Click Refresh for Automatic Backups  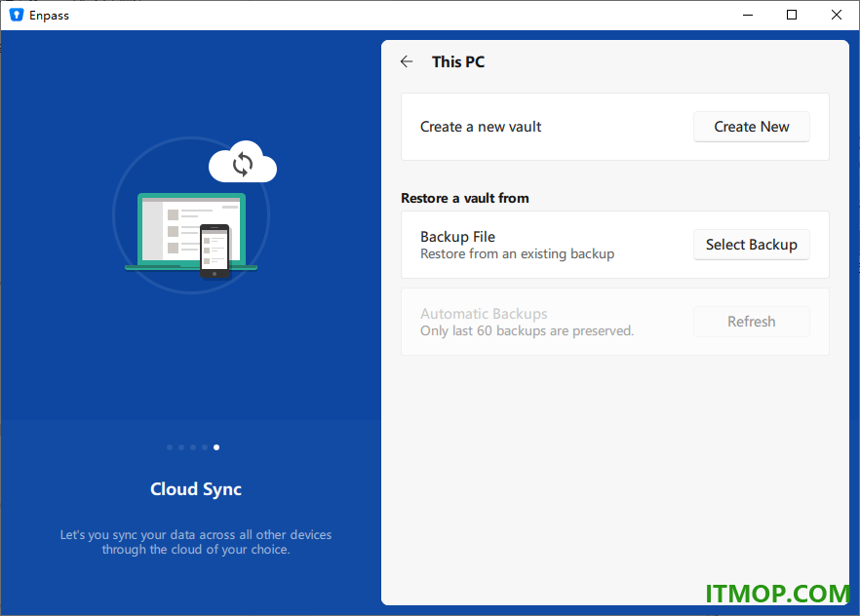point(752,321)
